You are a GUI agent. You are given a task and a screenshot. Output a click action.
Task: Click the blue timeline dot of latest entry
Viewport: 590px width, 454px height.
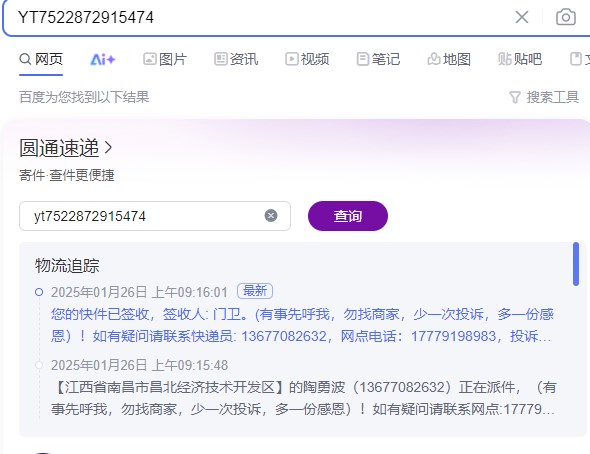(x=39, y=292)
